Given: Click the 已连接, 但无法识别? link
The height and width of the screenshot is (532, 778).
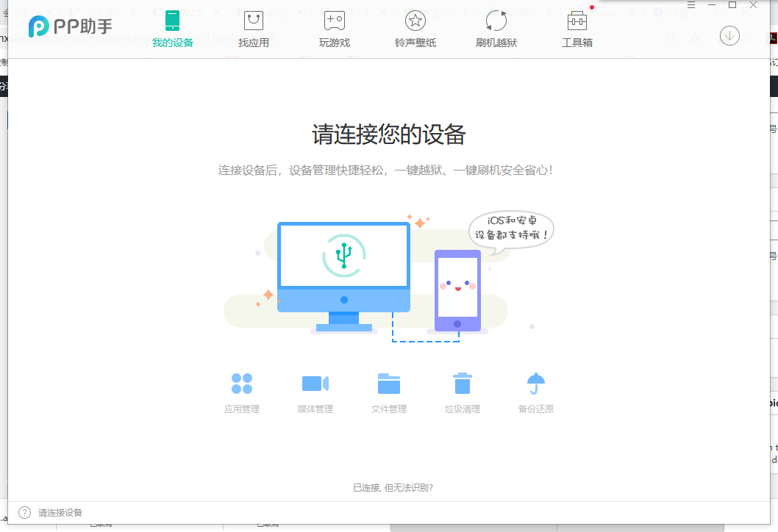Looking at the screenshot, I should [393, 487].
